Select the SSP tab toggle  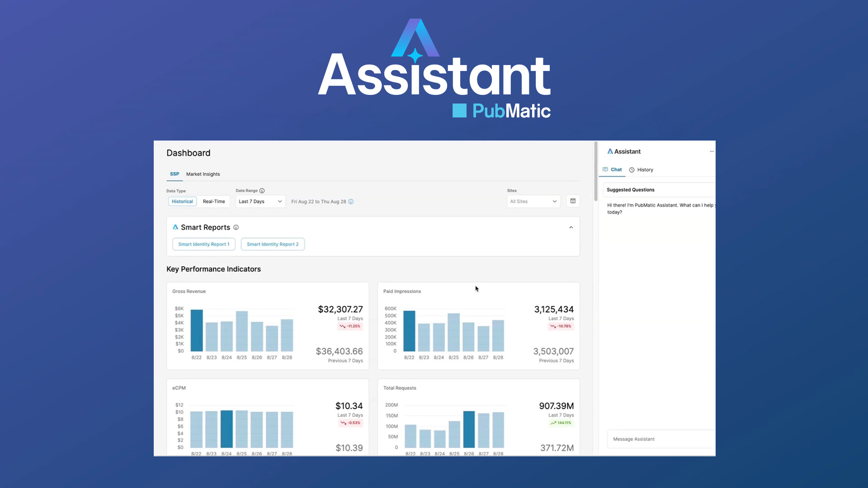click(x=175, y=174)
